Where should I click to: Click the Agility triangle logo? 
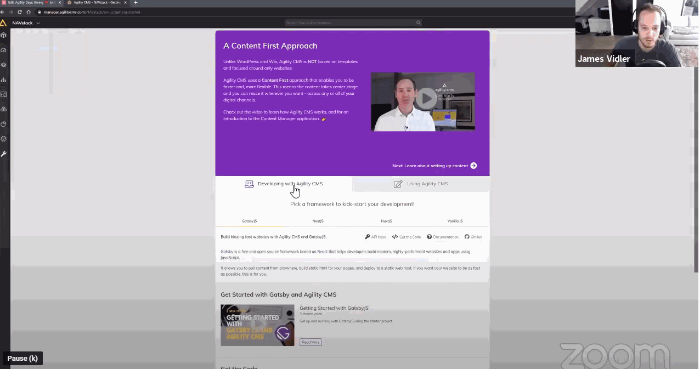tap(3, 23)
